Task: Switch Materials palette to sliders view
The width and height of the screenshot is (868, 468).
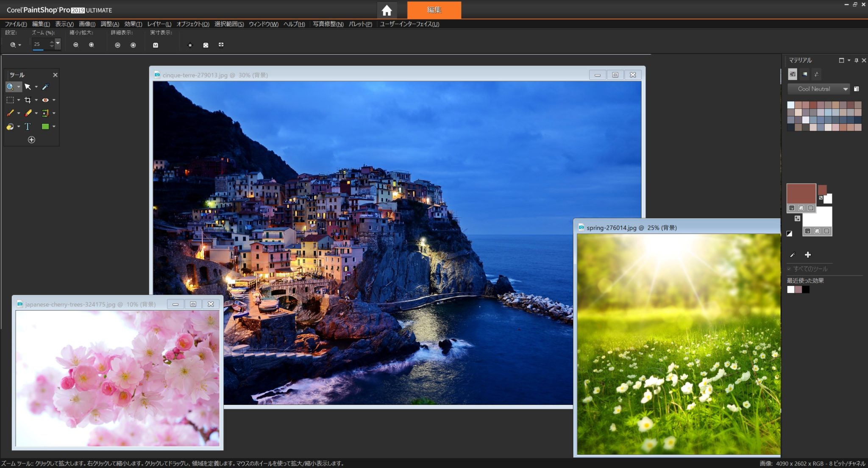Action: [x=817, y=74]
